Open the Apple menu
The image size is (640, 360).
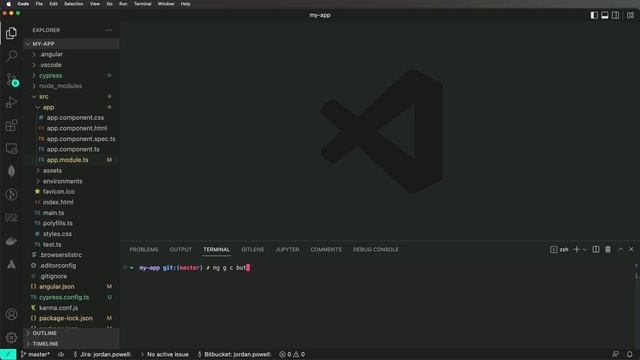click(9, 4)
